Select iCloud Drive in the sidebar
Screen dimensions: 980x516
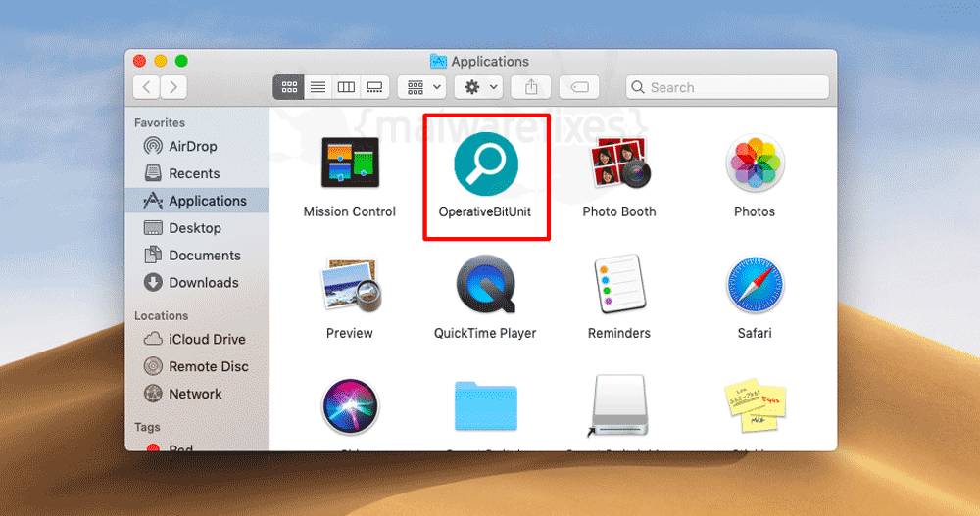click(x=197, y=339)
